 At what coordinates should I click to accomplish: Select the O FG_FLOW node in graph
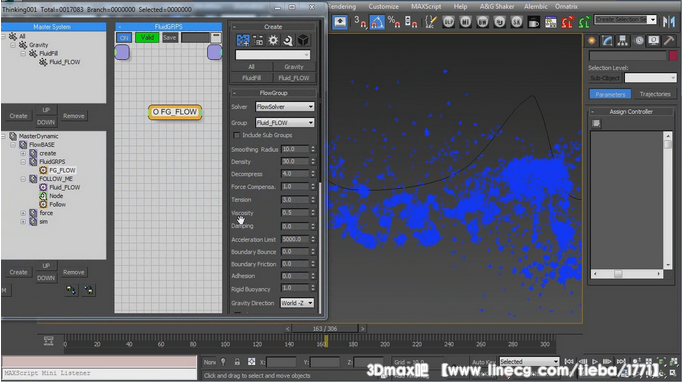(175, 112)
